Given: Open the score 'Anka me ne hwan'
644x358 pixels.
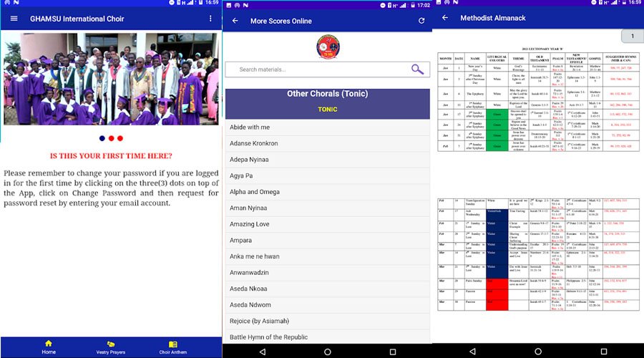Looking at the screenshot, I should [327, 256].
